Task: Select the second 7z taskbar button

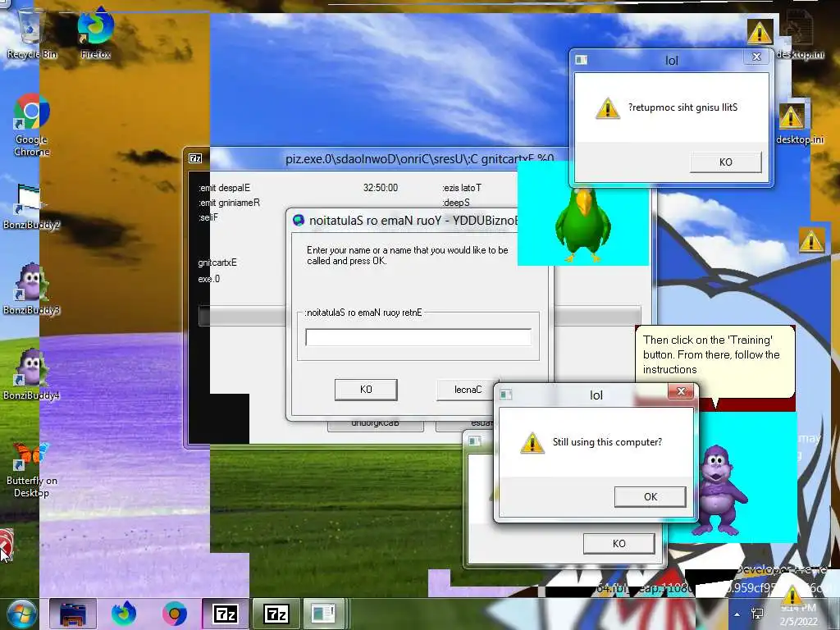Action: click(276, 614)
